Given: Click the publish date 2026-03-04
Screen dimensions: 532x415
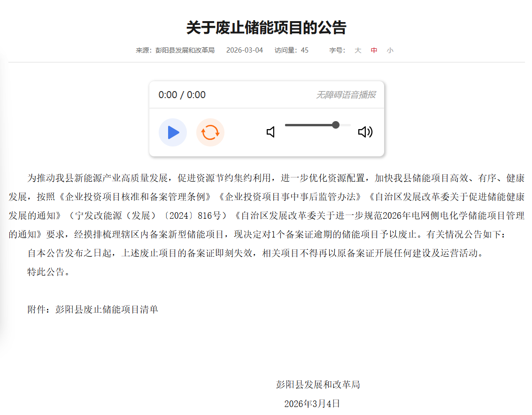Looking at the screenshot, I should tap(245, 50).
